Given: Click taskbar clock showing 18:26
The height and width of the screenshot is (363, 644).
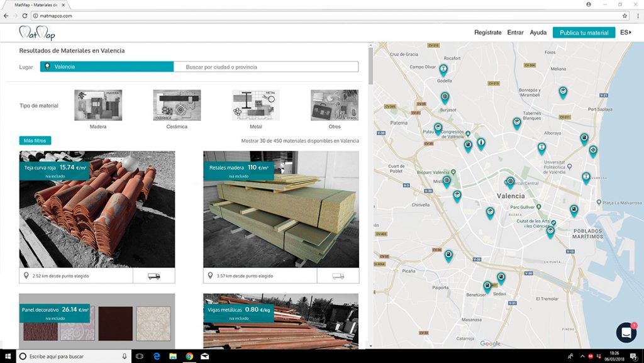Looking at the screenshot, I should click(614, 356).
